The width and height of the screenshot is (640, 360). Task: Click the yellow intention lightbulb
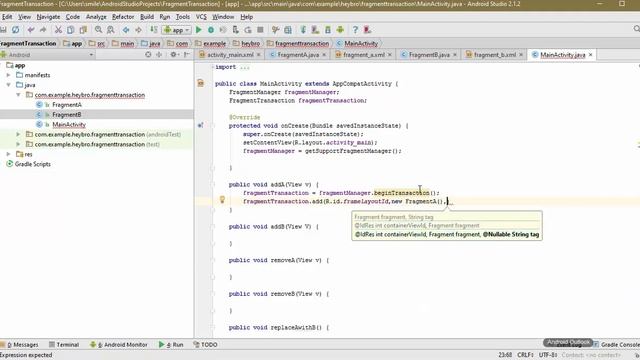point(222,200)
